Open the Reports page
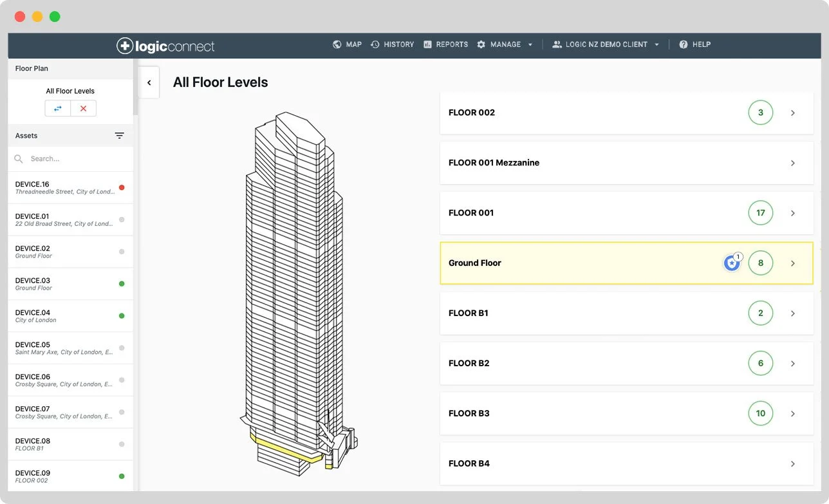The width and height of the screenshot is (829, 504). click(445, 44)
